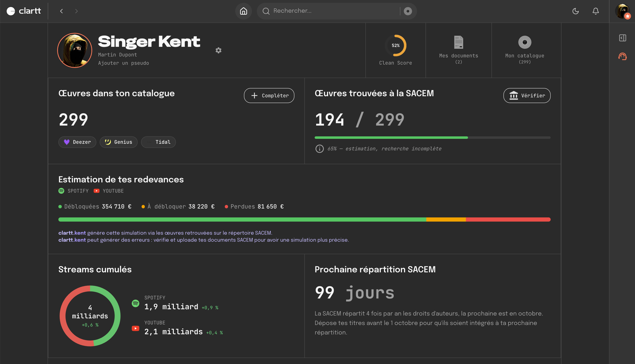Click the Mon catalogue vinyl icon
This screenshot has height=364, width=635.
[x=525, y=42]
